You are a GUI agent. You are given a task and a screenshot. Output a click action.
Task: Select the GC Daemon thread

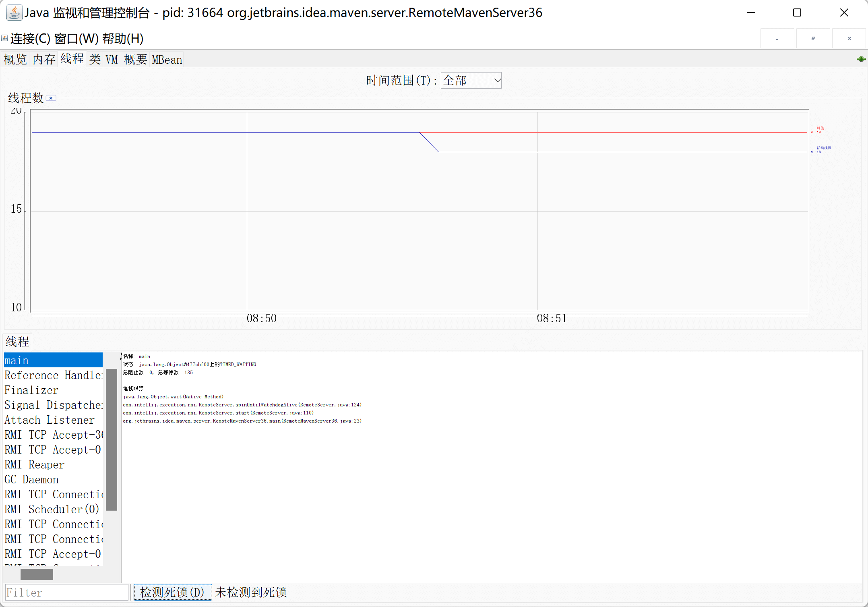(x=31, y=479)
